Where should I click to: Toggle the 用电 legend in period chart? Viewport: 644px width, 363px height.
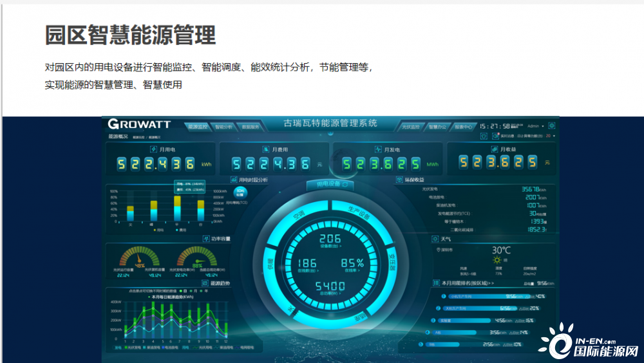pos(158,230)
